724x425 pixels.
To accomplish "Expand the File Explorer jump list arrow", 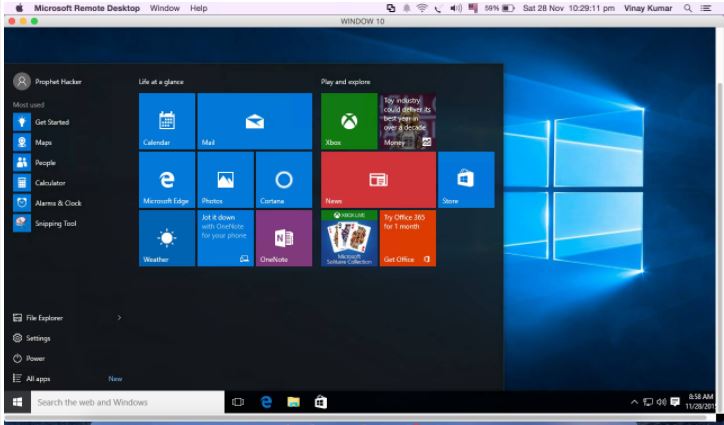I will click(119, 318).
